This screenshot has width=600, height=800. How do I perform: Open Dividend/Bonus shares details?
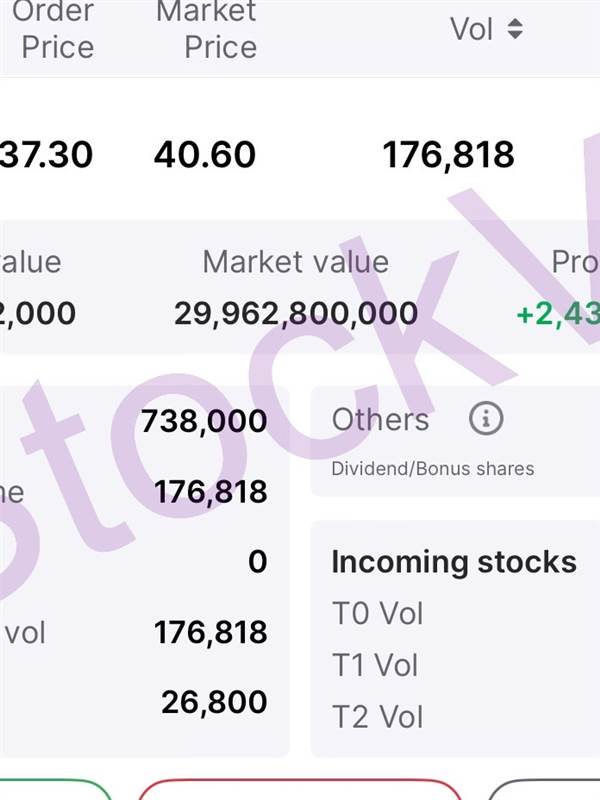(433, 468)
